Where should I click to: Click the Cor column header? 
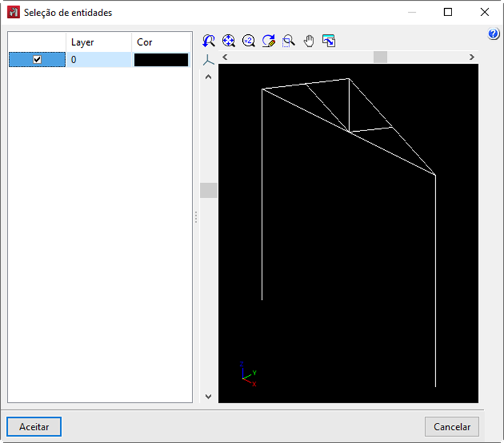[x=161, y=42]
